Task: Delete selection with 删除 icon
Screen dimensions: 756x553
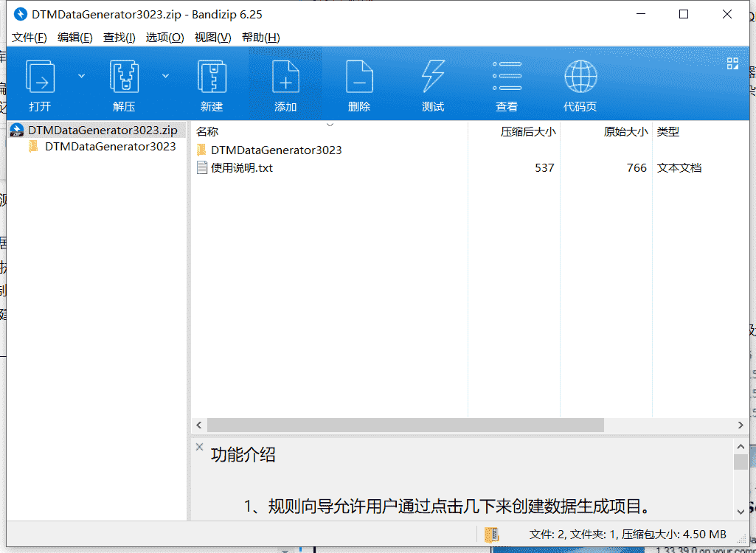Action: coord(359,76)
